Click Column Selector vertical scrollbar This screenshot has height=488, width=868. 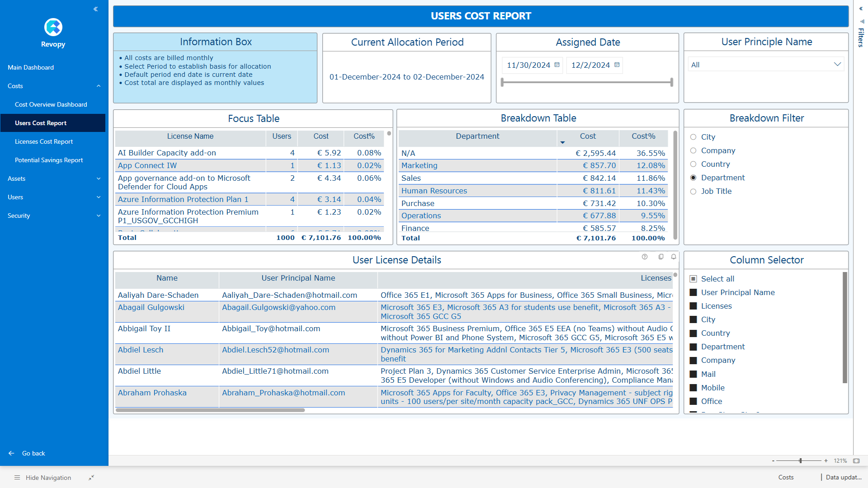845,328
